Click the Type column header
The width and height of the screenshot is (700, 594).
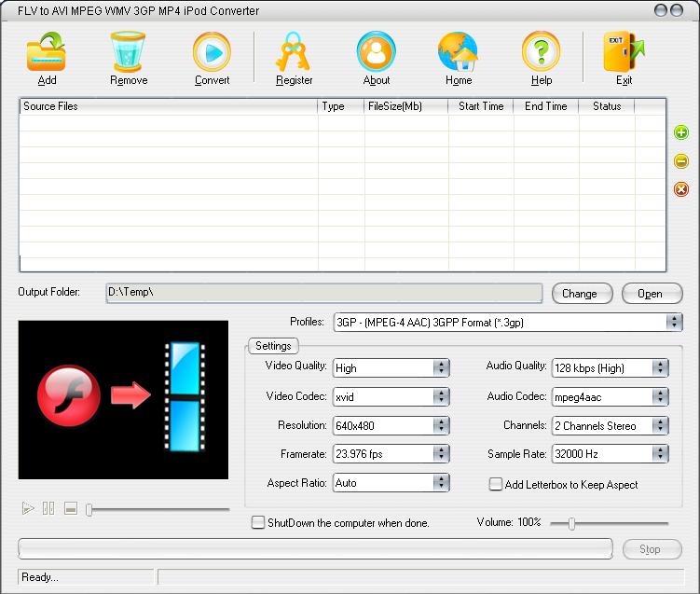pyautogui.click(x=341, y=106)
